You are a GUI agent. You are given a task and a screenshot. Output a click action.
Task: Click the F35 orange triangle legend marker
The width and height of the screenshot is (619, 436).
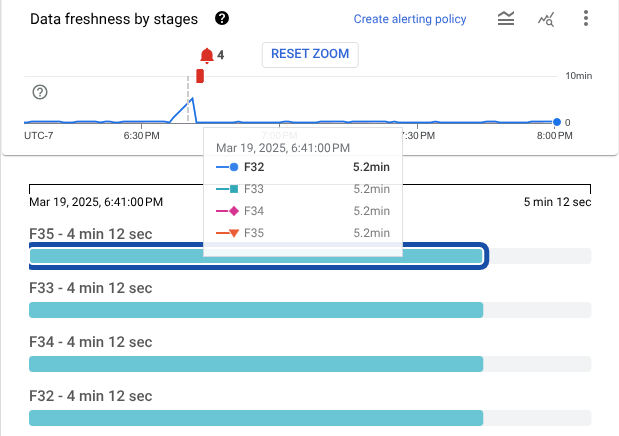233,234
